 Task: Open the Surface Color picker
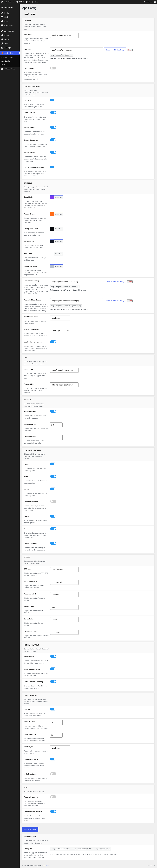point(57,241)
